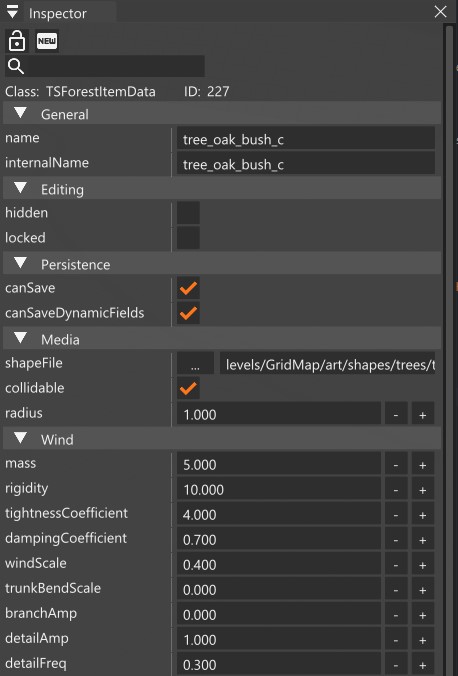Click the NEW object icon
This screenshot has height=676, width=458.
click(47, 41)
